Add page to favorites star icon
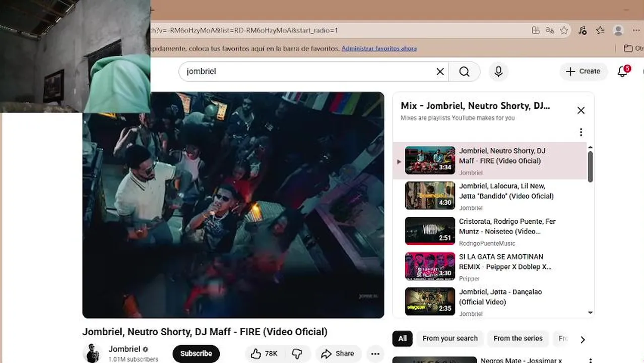This screenshot has width=644, height=363. [x=564, y=31]
